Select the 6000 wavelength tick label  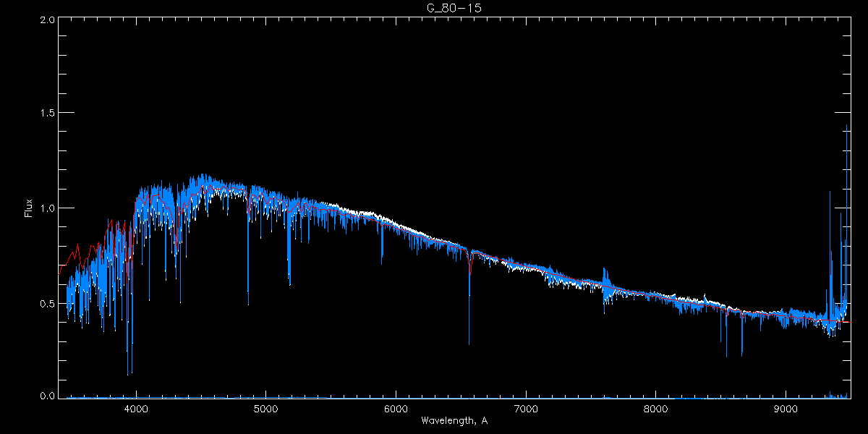coord(396,408)
